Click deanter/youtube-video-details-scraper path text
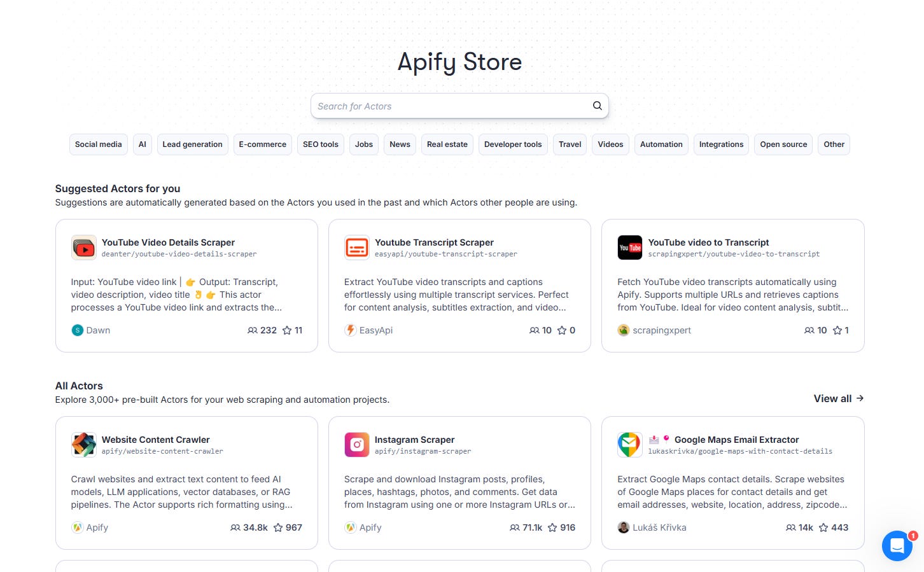 click(179, 254)
